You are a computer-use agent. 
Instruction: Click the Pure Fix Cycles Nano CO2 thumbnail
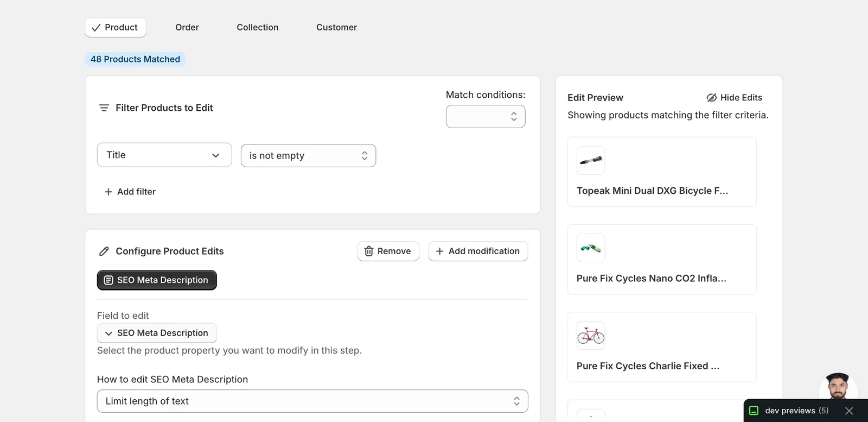click(591, 248)
